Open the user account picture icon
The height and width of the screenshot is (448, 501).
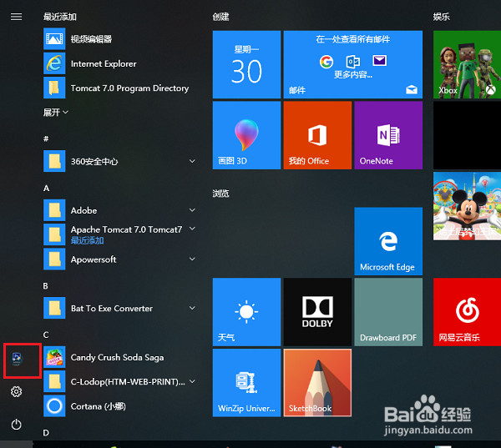(x=17, y=359)
